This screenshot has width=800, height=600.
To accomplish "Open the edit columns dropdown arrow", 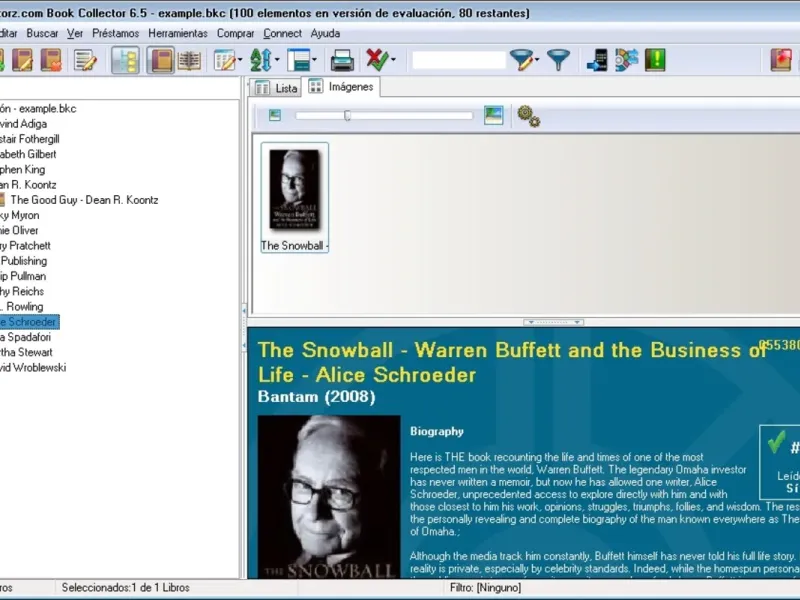I will (x=240, y=60).
